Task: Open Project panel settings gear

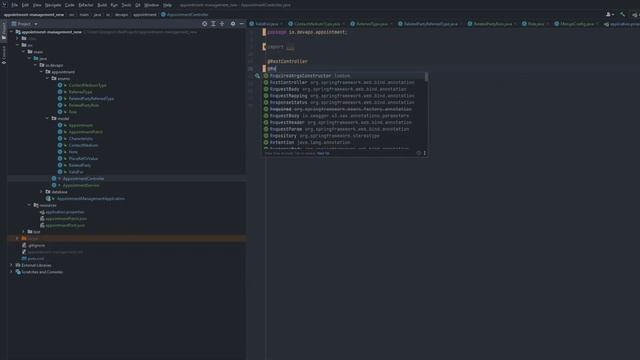Action: point(233,24)
